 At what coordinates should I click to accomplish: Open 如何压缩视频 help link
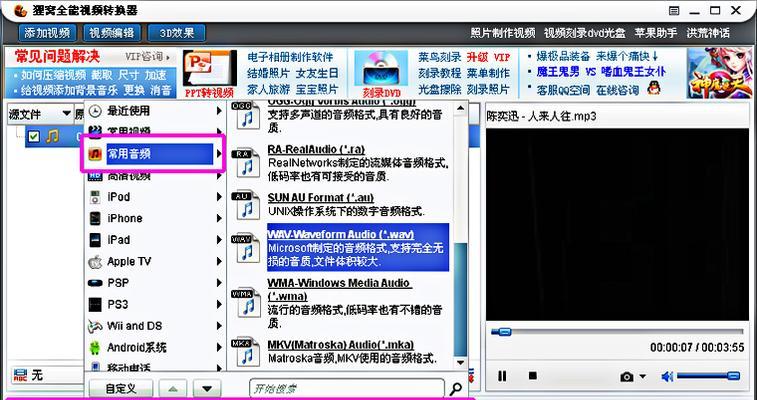click(53, 75)
